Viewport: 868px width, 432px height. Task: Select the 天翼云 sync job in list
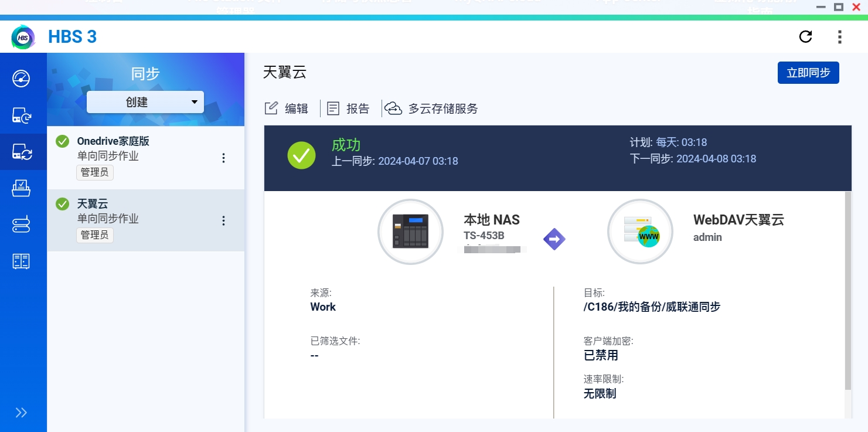coord(145,220)
